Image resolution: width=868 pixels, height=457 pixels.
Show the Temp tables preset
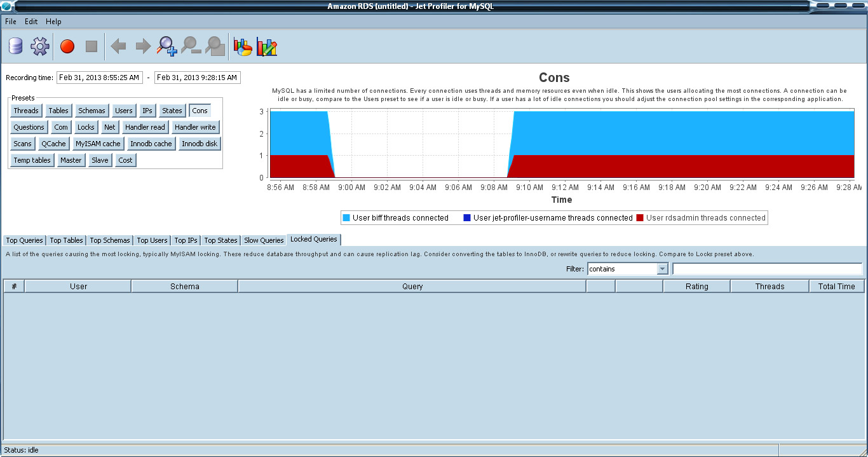tap(32, 160)
